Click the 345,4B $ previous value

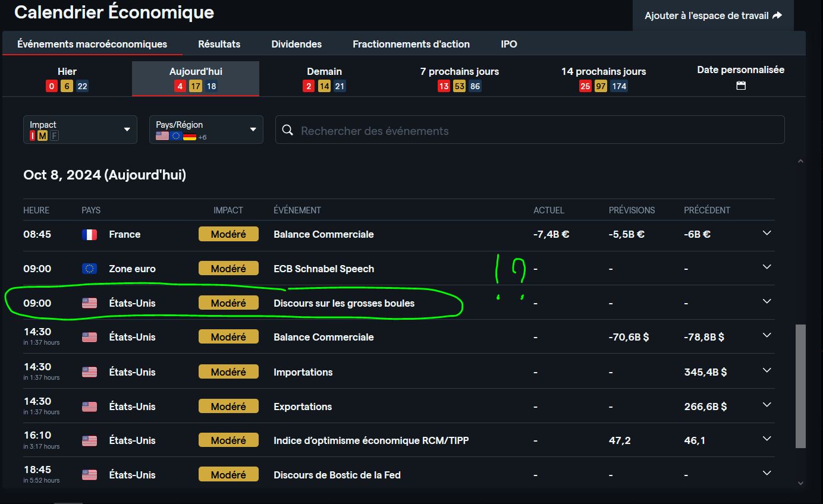coord(705,372)
